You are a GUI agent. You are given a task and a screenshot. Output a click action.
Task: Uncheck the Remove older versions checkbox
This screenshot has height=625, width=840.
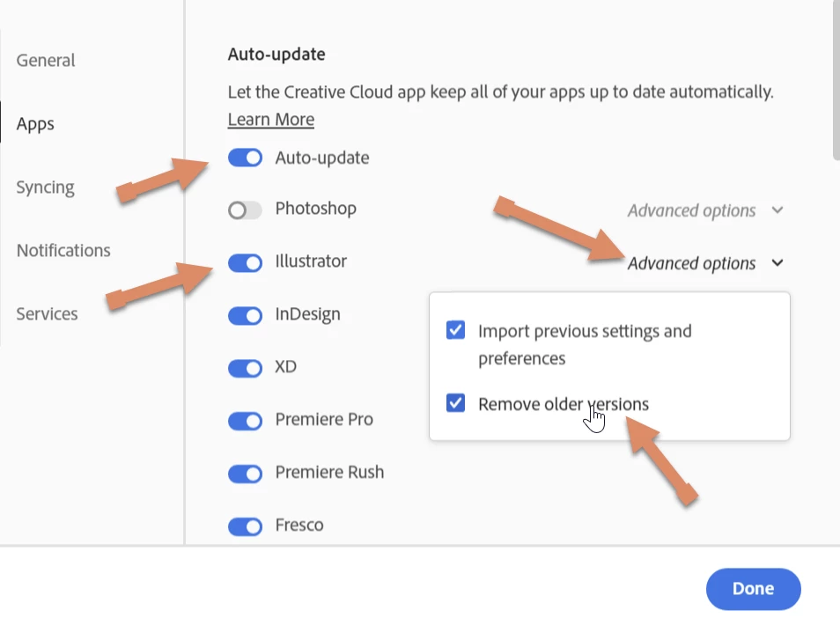click(x=455, y=403)
